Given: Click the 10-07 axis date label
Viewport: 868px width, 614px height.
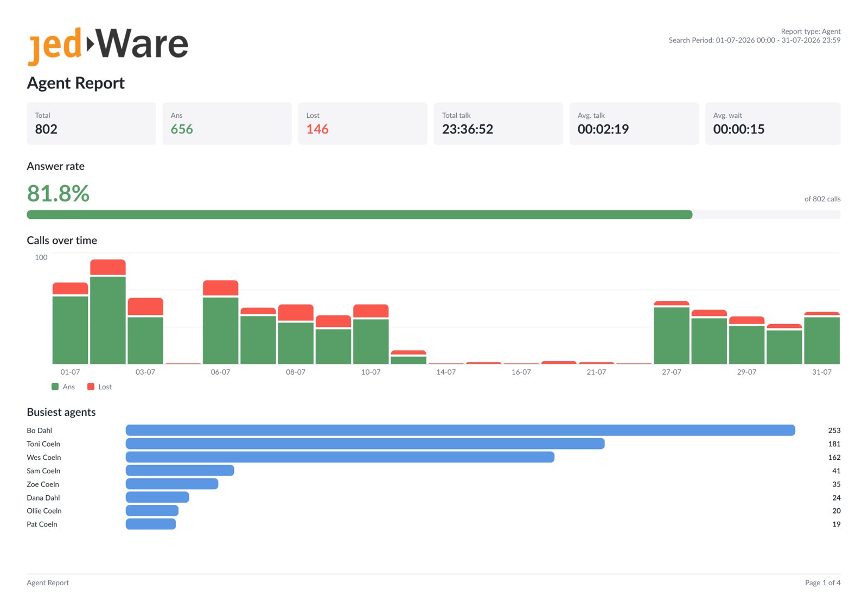Looking at the screenshot, I should [x=371, y=372].
